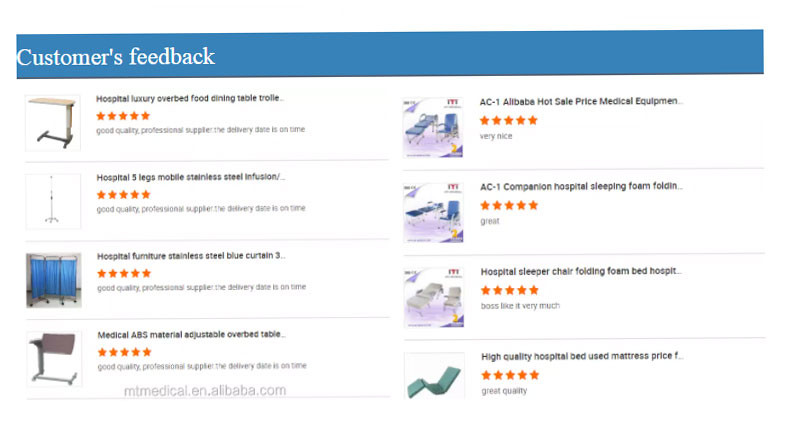The image size is (800, 444).
Task: Click the 'Customer's feedback' header banner
Action: coord(390,54)
